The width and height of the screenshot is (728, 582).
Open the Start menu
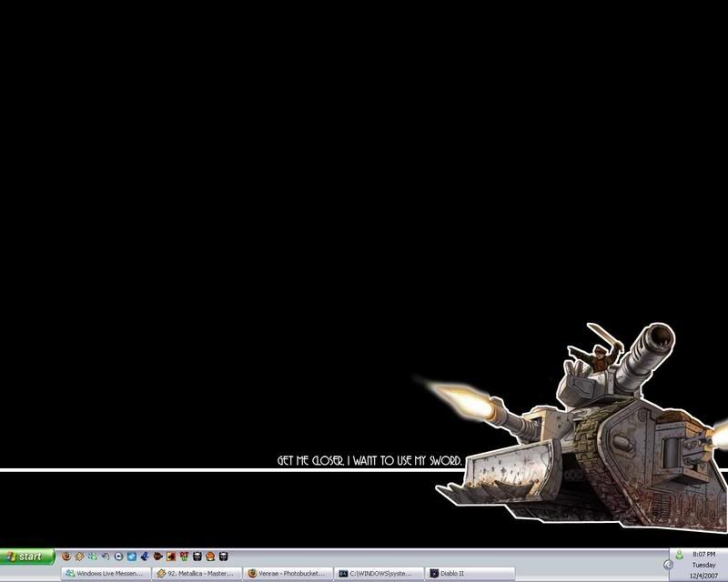[x=27, y=557]
